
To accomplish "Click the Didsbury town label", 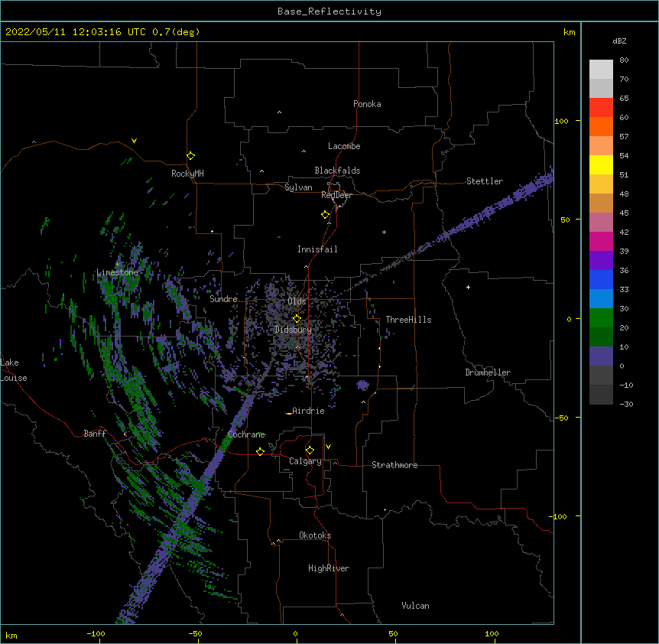I will [294, 330].
